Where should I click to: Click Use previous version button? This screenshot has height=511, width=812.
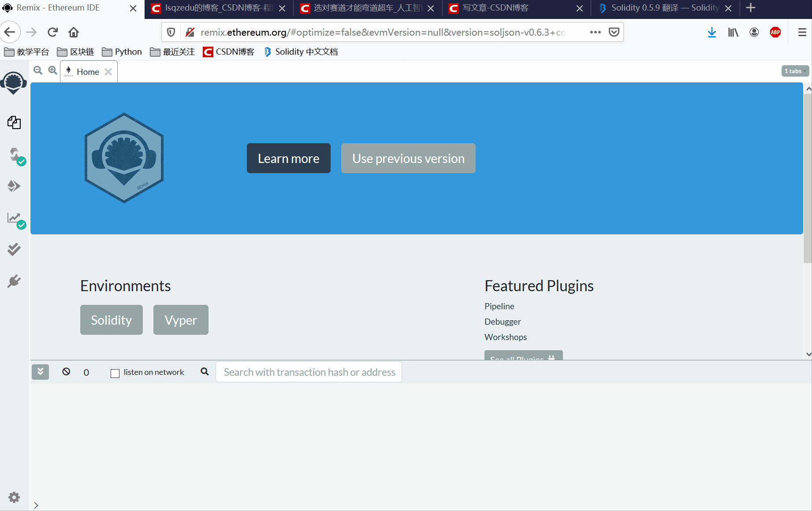pos(408,158)
